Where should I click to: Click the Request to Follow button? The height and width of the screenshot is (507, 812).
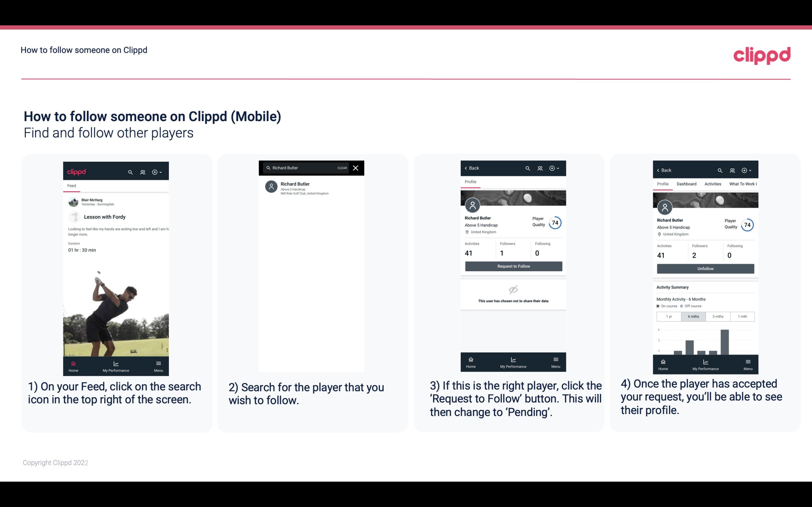(x=513, y=266)
